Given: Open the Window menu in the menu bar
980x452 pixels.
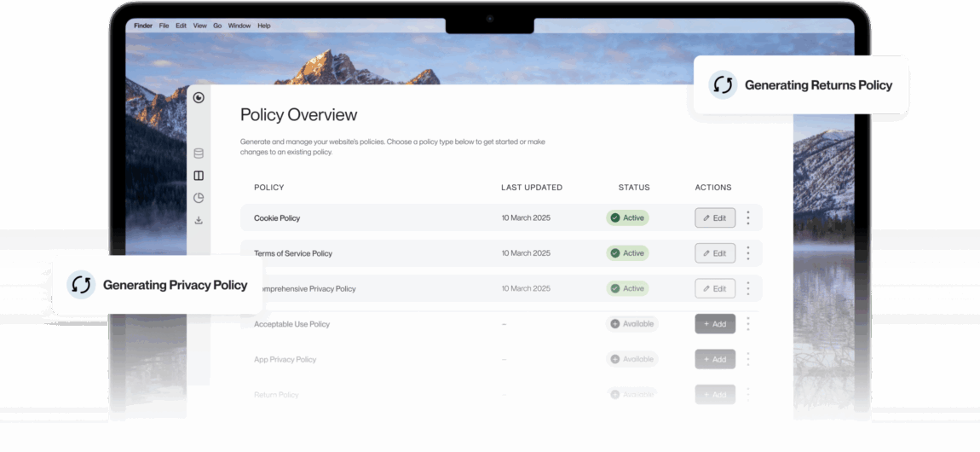Looking at the screenshot, I should click(x=239, y=26).
